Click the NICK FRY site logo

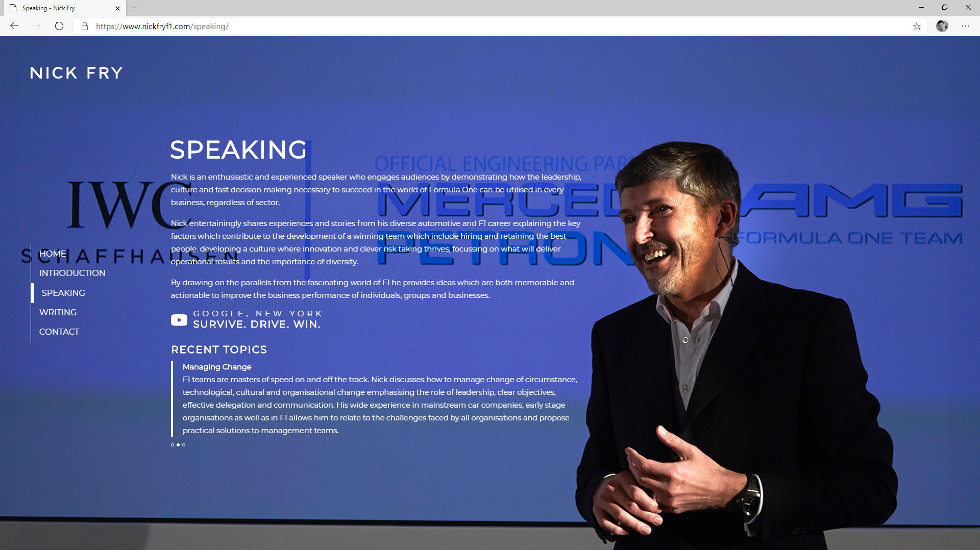tap(76, 73)
